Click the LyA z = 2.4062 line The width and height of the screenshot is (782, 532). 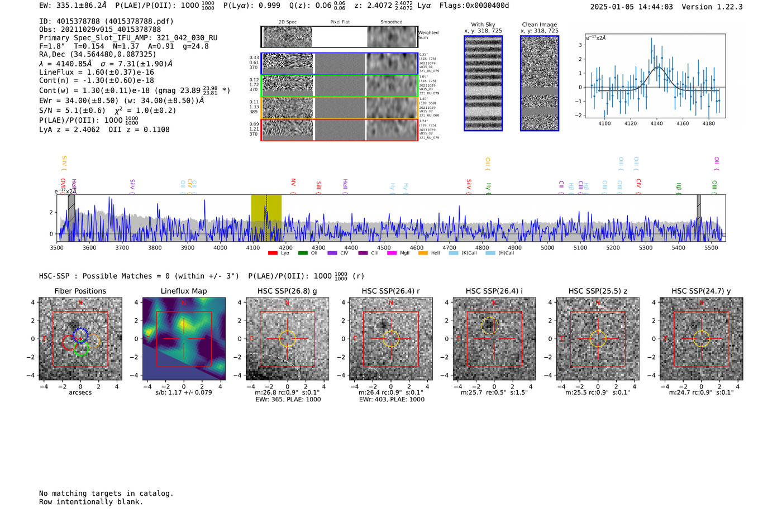70,130
